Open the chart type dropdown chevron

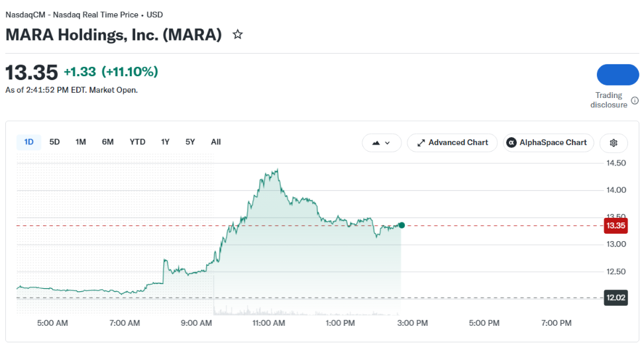click(x=388, y=143)
